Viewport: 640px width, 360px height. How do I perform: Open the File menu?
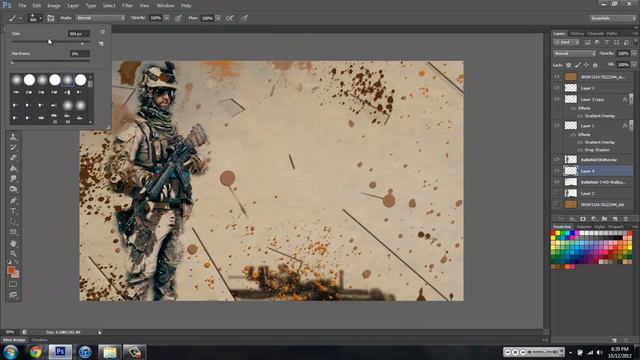[x=22, y=6]
